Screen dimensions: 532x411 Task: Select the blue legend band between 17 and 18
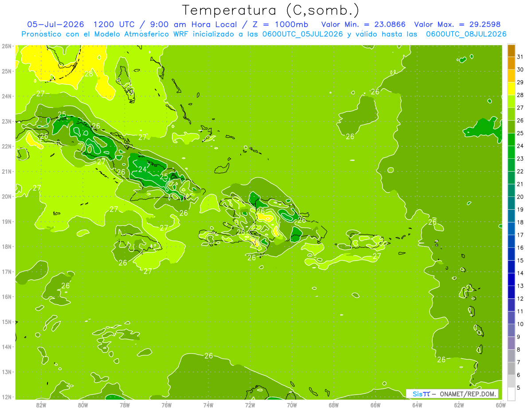(x=511, y=228)
